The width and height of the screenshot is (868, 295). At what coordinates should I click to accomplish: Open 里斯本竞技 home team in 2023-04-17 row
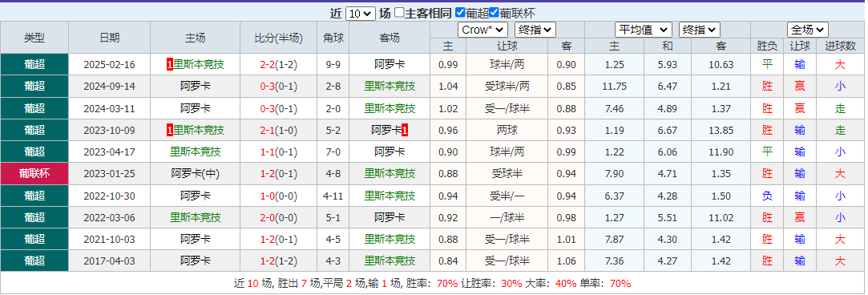(196, 152)
